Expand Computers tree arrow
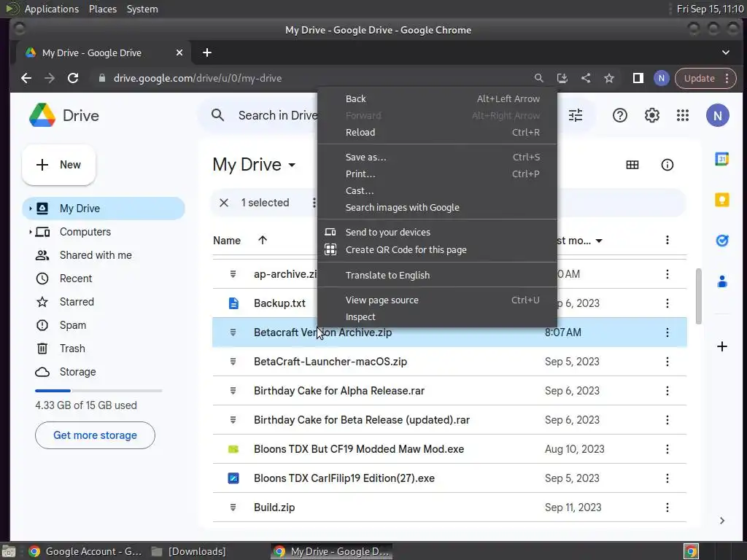The image size is (747, 560). (30, 232)
